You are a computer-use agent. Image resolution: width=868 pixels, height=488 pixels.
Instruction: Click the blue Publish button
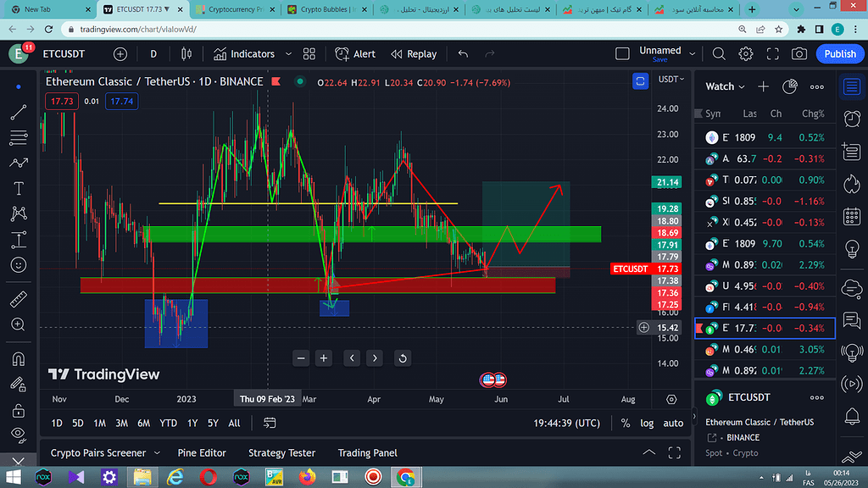[840, 54]
